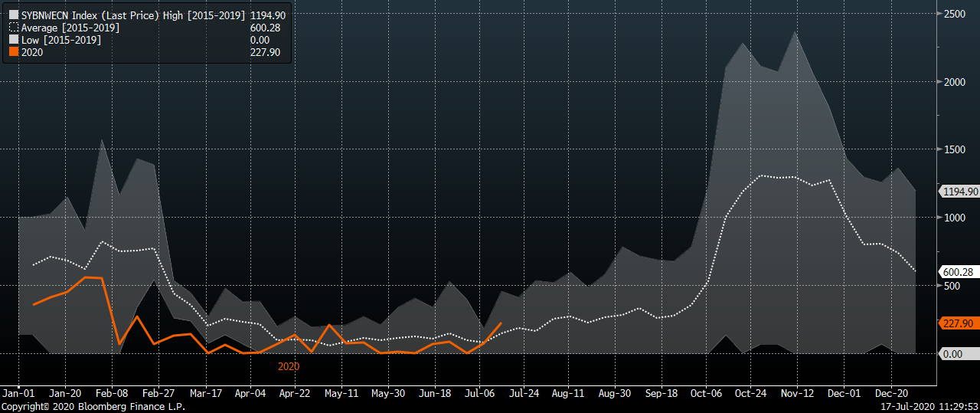
Task: Click the dotted Average legend swatch
Action: point(13,28)
